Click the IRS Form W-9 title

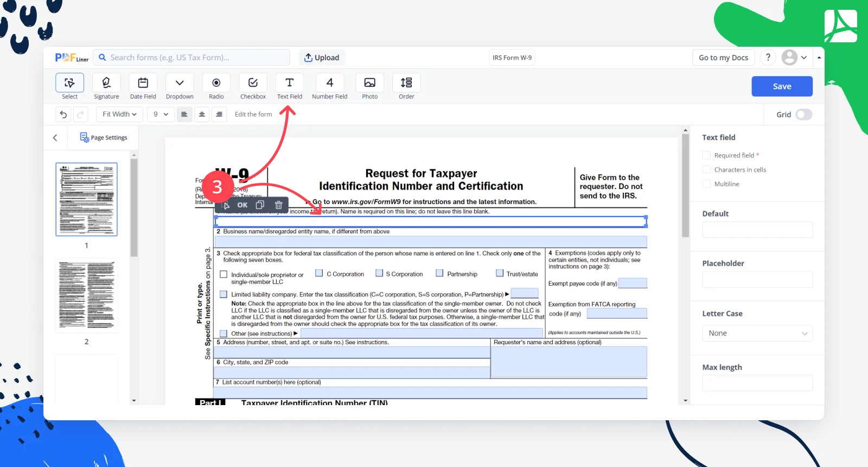tap(512, 58)
